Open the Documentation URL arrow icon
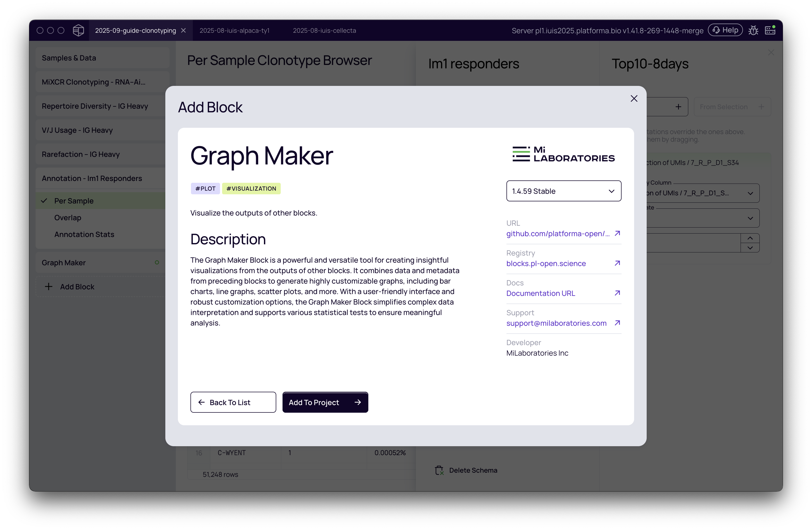 coord(617,293)
